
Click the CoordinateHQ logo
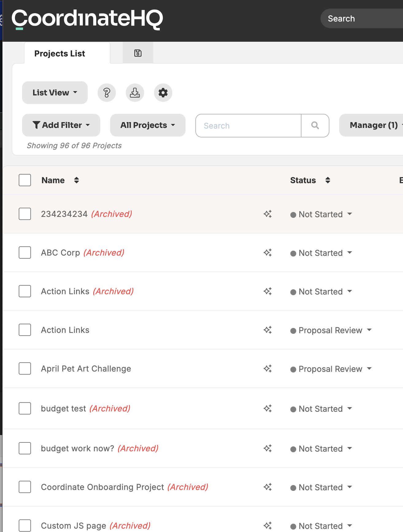[x=87, y=19]
